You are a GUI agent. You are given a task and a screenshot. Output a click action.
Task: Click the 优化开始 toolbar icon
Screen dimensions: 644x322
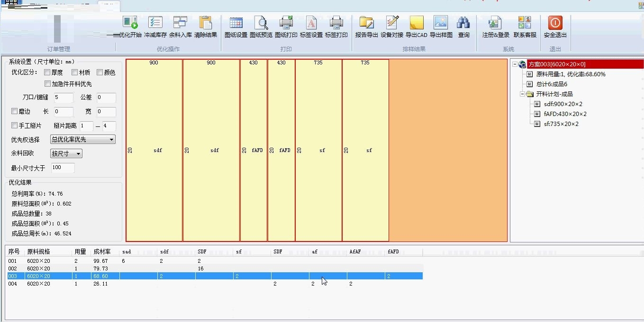(130, 22)
